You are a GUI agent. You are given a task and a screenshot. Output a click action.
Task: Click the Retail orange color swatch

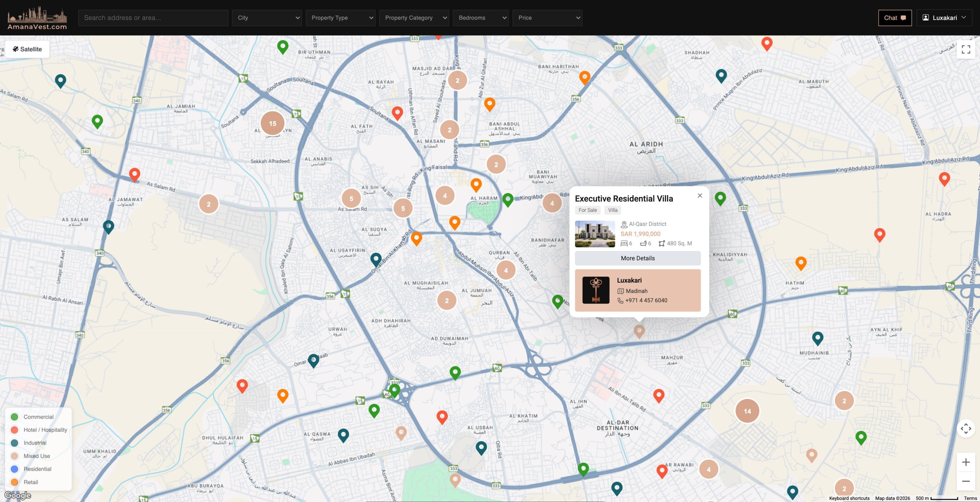click(x=15, y=482)
